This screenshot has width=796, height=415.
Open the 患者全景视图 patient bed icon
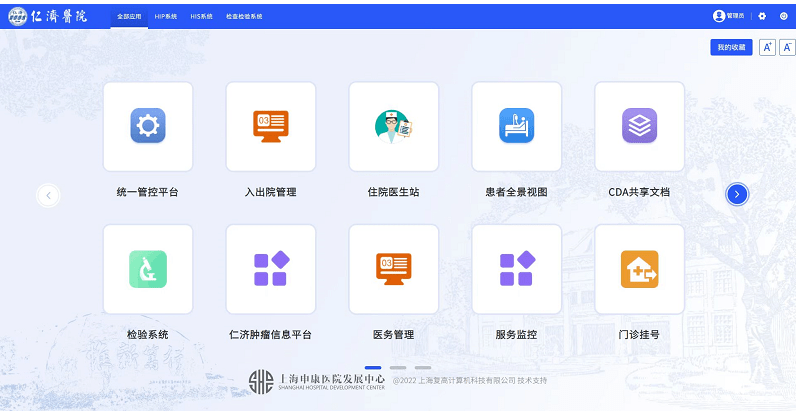click(516, 126)
